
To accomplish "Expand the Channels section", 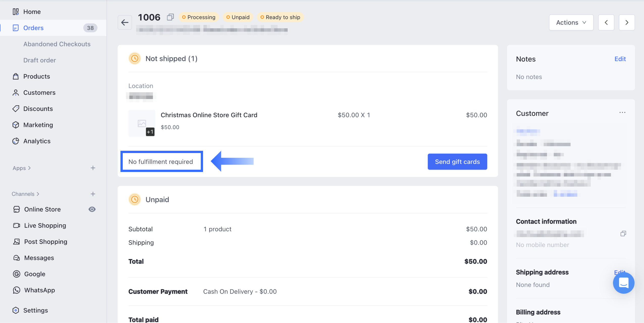I will pos(25,194).
